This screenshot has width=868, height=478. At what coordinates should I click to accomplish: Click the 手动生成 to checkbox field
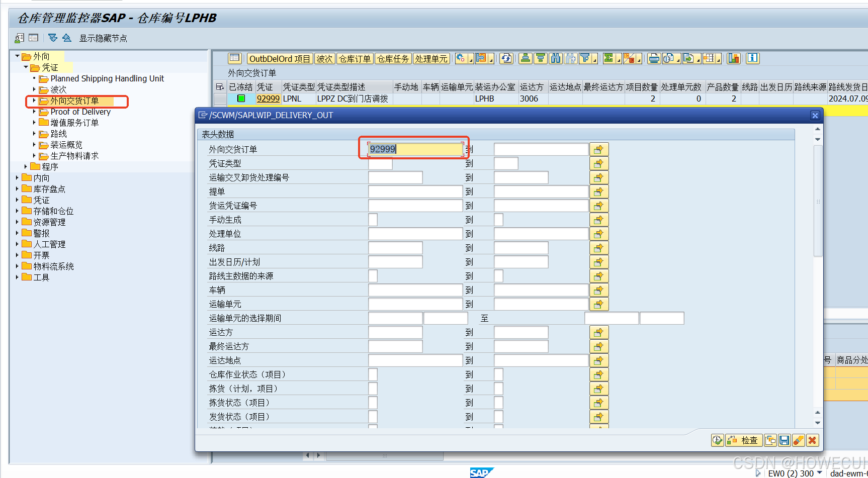tap(498, 220)
